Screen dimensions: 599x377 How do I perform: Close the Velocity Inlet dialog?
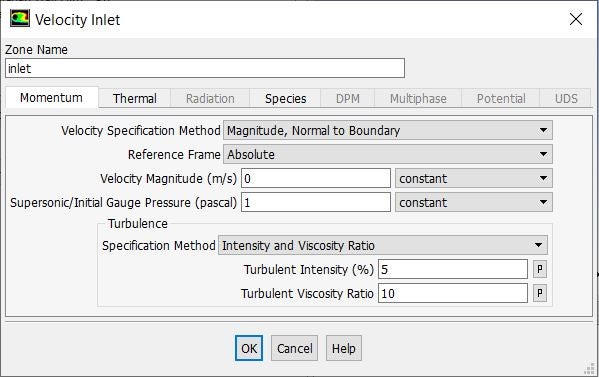pyautogui.click(x=576, y=19)
